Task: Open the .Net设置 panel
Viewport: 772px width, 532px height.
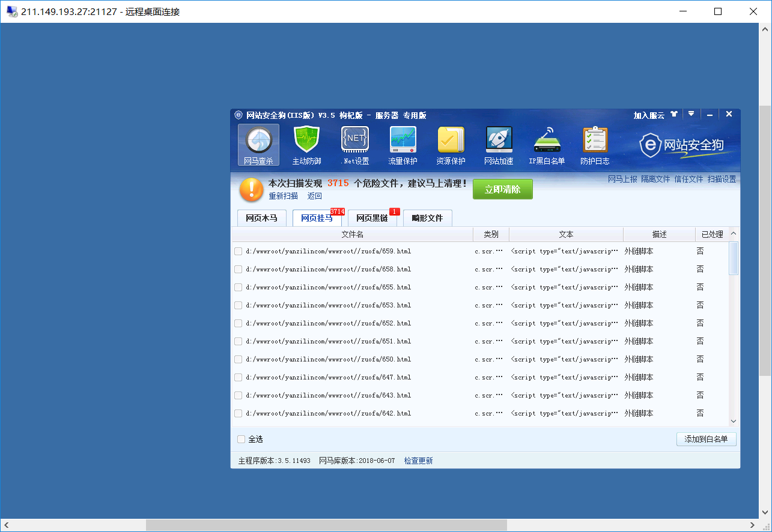Action: point(354,145)
